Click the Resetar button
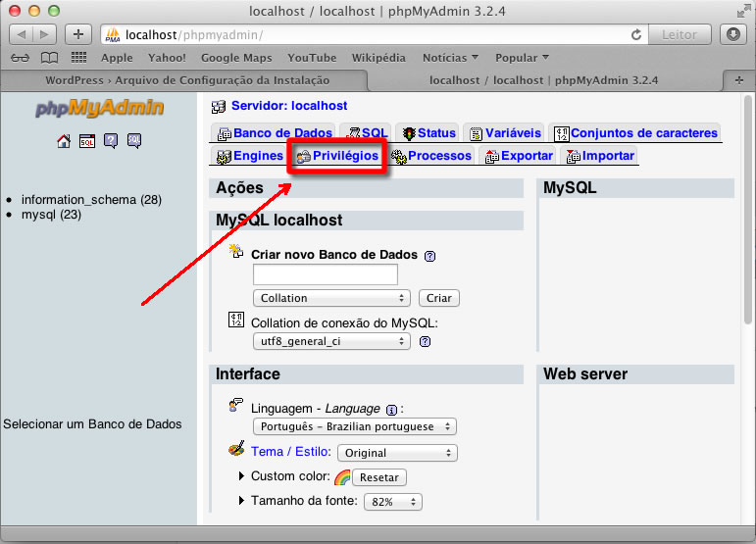Viewport: 756px width, 544px height. (379, 477)
